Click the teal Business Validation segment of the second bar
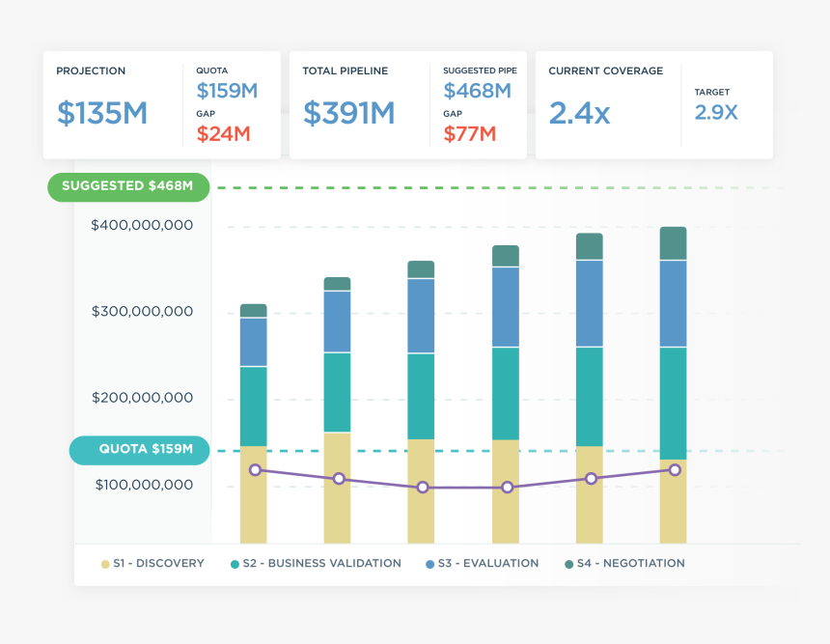Image resolution: width=830 pixels, height=644 pixels. click(337, 392)
